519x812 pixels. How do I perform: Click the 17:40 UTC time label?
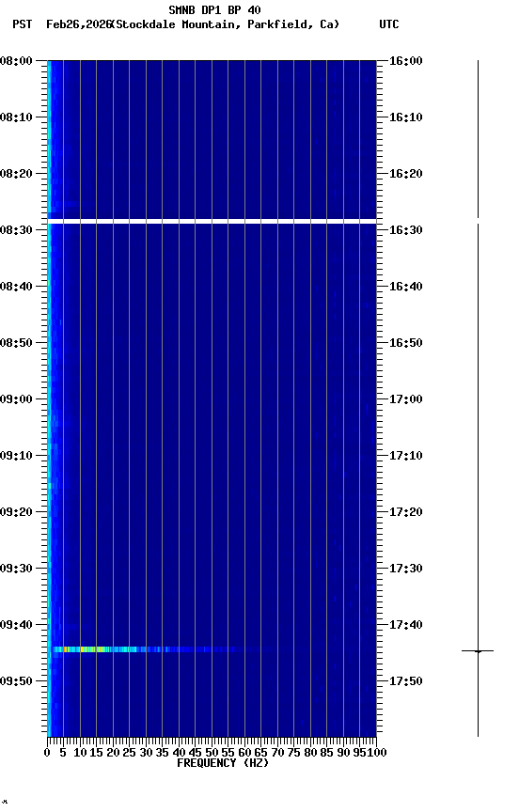tap(406, 626)
